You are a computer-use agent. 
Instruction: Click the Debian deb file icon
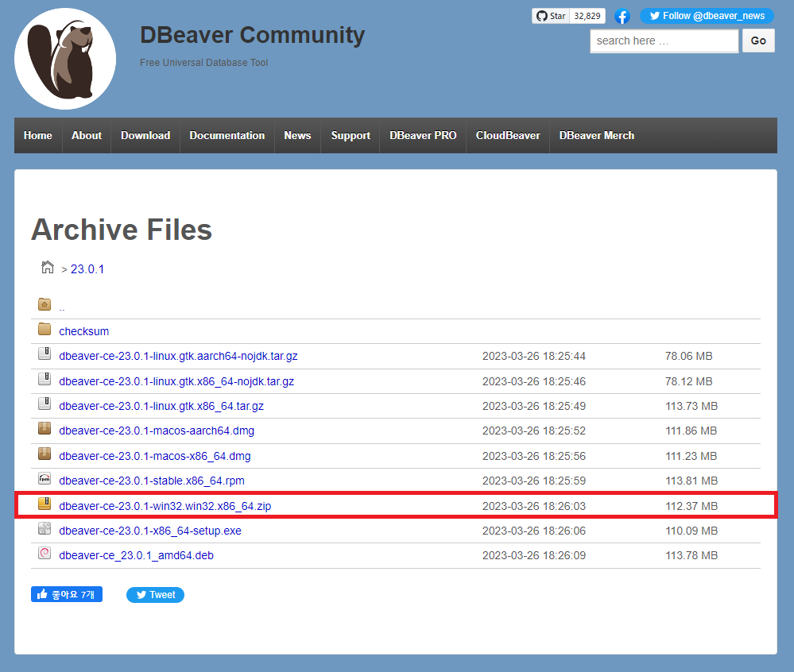pos(45,553)
